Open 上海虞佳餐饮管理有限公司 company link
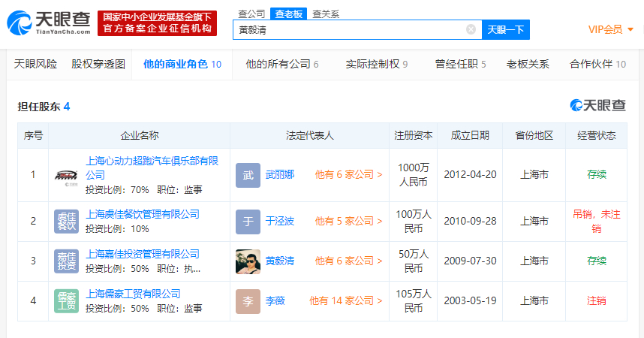 click(x=143, y=214)
